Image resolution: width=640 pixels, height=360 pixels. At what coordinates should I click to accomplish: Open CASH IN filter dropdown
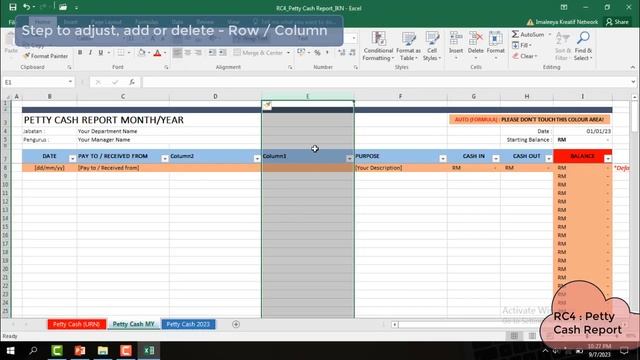[x=496, y=158]
